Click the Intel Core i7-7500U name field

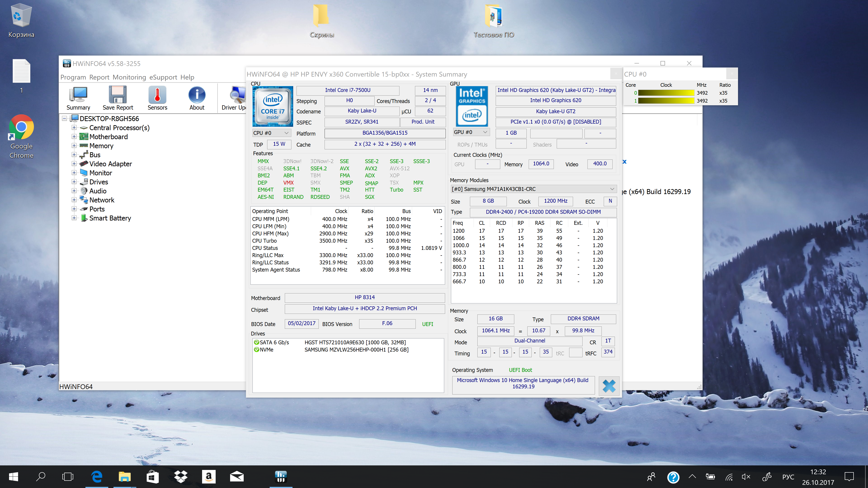348,90
